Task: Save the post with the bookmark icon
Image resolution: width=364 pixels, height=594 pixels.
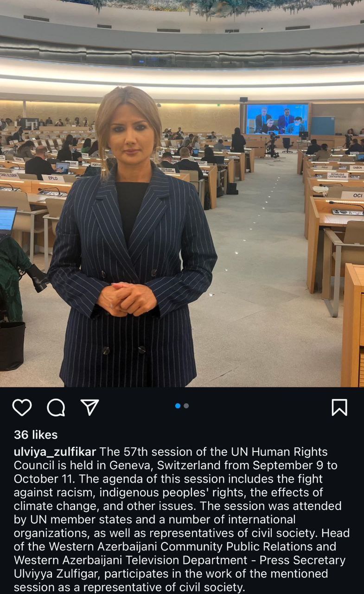Action: point(339,407)
